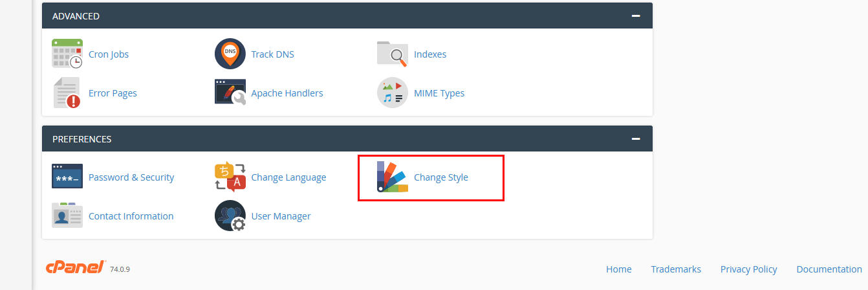
Task: Open the MIME Types media icon
Action: [393, 93]
